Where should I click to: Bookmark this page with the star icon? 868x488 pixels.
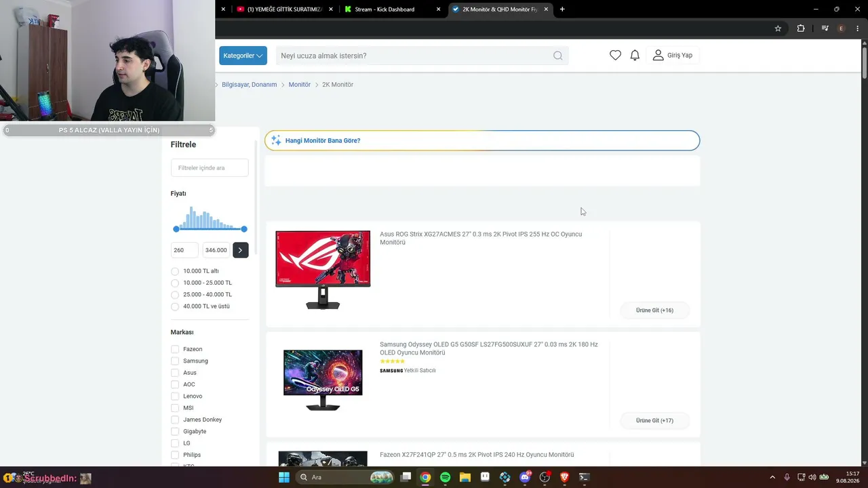tap(778, 28)
